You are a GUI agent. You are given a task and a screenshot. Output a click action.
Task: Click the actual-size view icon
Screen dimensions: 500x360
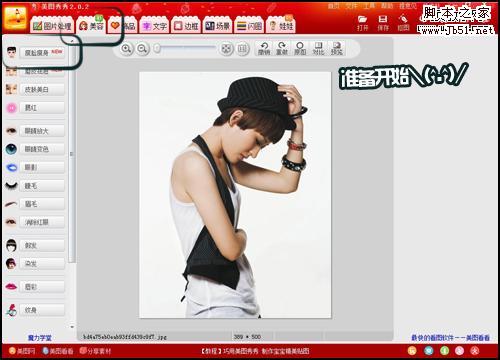point(243,49)
